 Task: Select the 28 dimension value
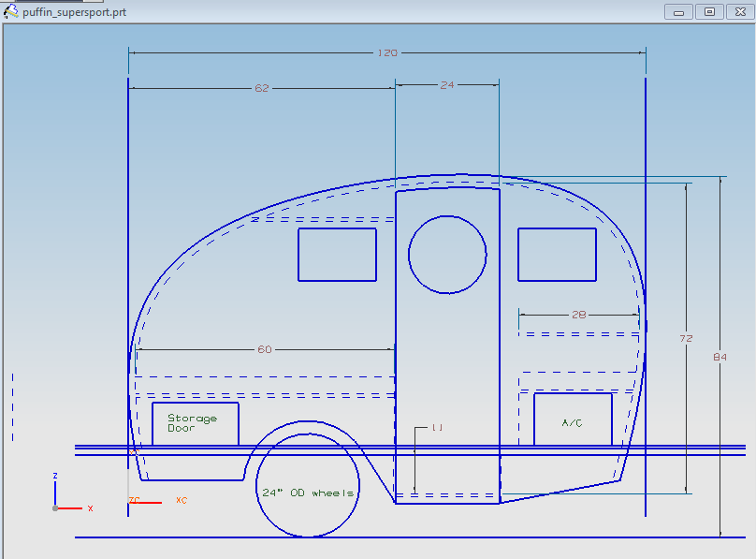pyautogui.click(x=578, y=315)
